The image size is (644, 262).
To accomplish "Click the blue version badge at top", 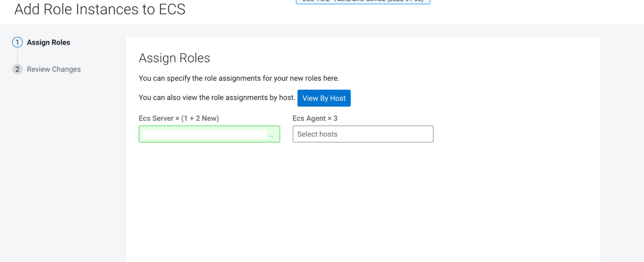I will [x=363, y=2].
